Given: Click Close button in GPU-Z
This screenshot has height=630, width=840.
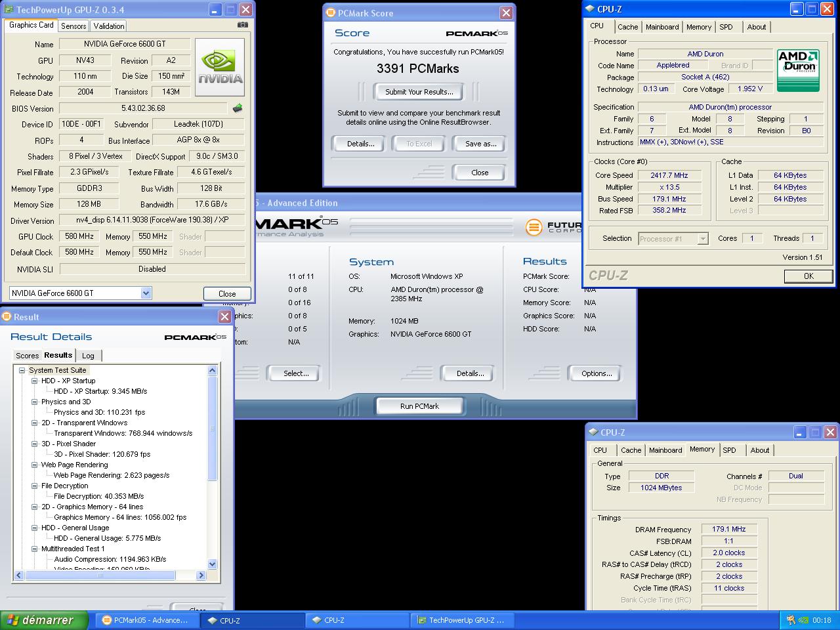Looking at the screenshot, I should pos(227,294).
